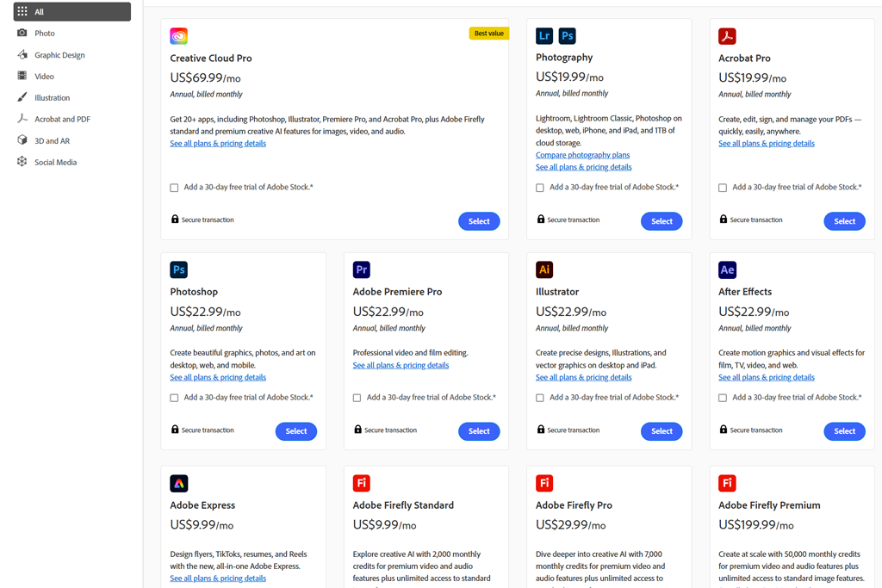Open the Compare photography plans link

point(582,155)
